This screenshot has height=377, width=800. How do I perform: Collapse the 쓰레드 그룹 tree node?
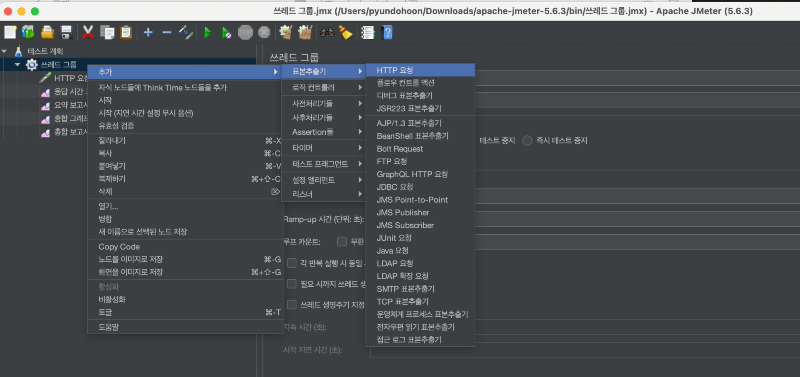(x=17, y=65)
